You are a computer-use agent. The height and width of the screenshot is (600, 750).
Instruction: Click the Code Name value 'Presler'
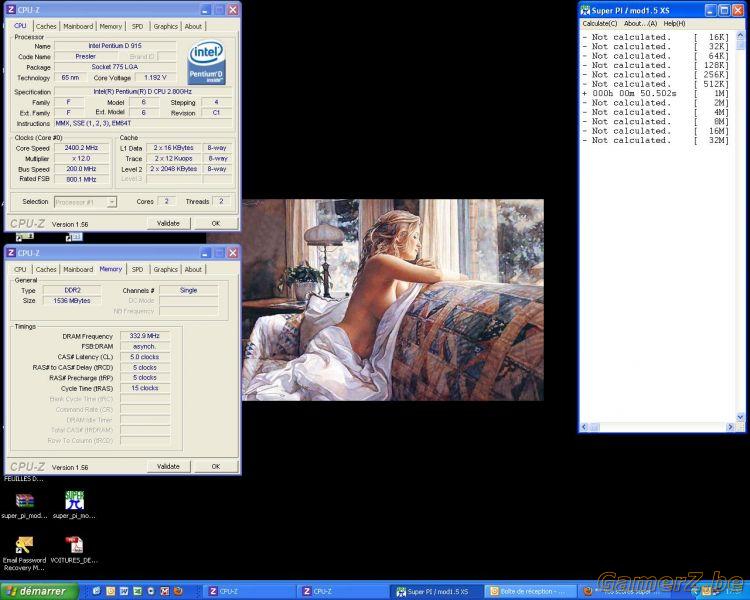click(x=86, y=56)
